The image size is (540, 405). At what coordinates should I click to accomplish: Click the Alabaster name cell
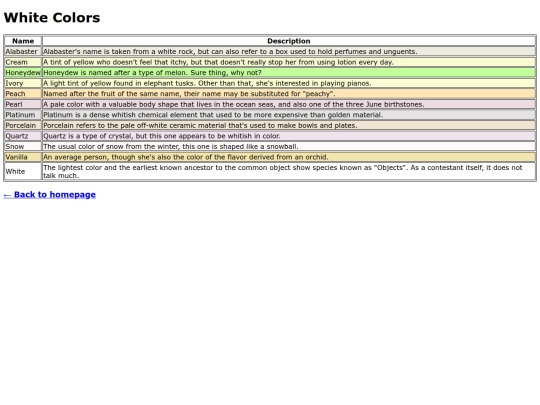(23, 52)
